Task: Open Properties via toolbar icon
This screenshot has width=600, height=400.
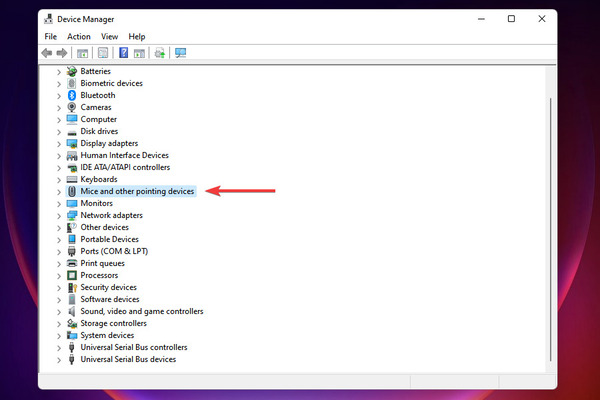Action: 103,53
